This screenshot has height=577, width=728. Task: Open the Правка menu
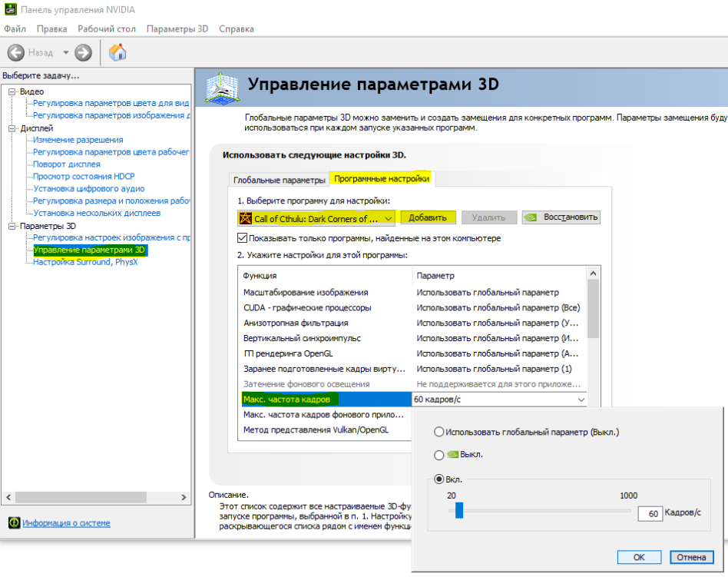click(51, 28)
